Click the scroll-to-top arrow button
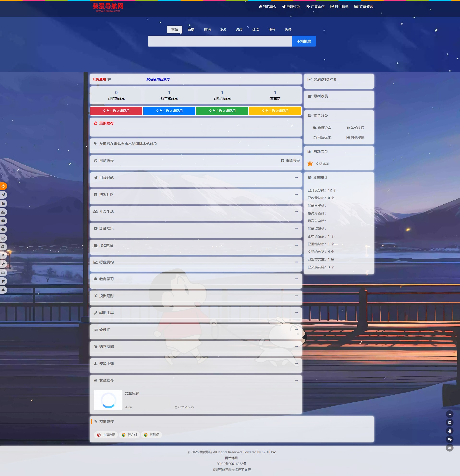 click(x=449, y=414)
